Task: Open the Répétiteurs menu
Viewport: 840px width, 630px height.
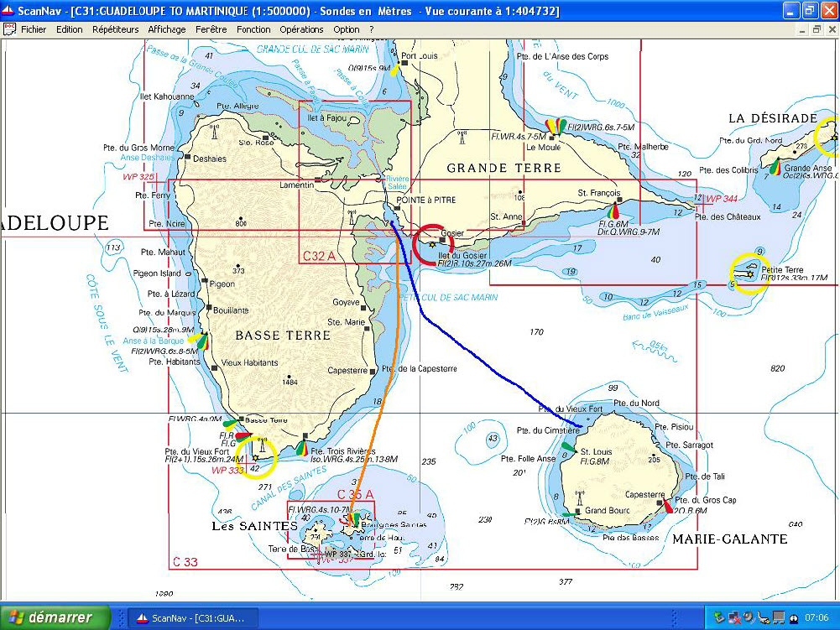Action: click(x=116, y=29)
